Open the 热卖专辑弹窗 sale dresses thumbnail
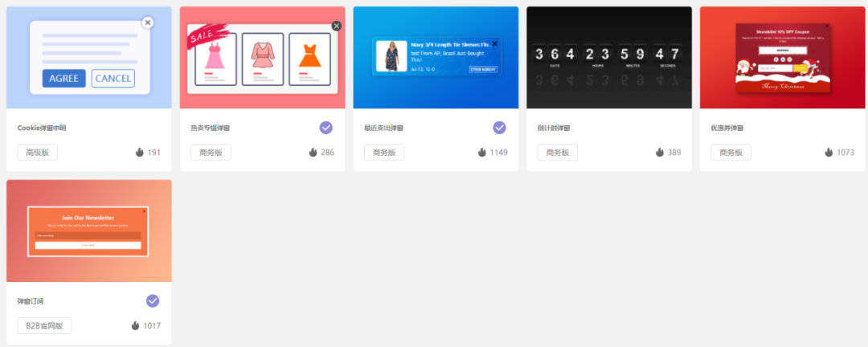 point(262,58)
